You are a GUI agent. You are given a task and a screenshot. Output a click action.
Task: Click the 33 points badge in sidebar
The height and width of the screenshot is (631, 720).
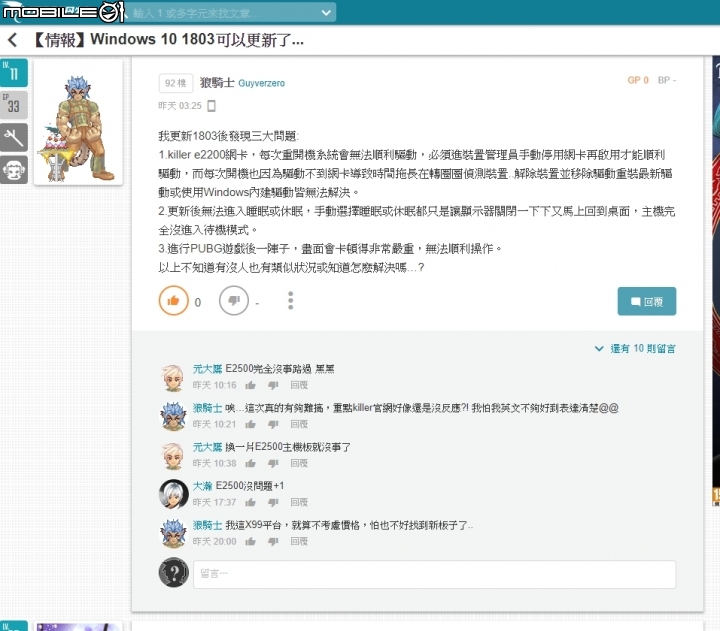(x=14, y=105)
